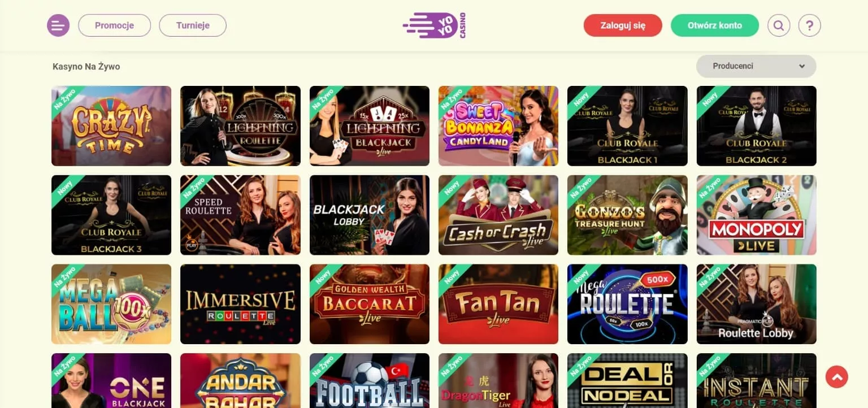
Task: Open the Turnieje tab
Action: pos(193,25)
